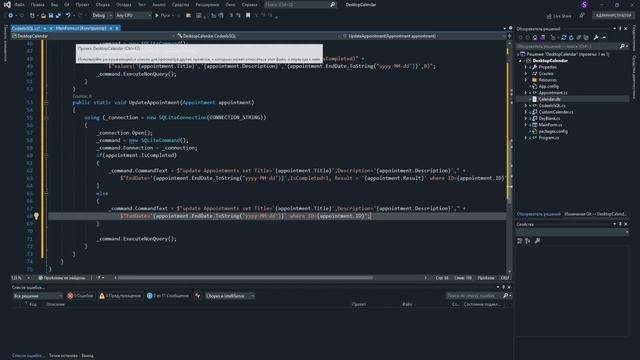
Task: Click the New Item back navigation icon
Action: [x=10, y=16]
